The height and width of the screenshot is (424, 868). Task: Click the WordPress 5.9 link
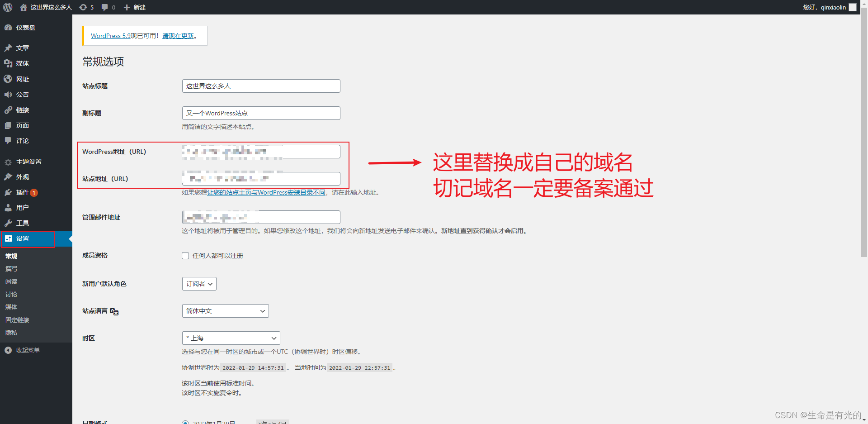click(x=110, y=36)
